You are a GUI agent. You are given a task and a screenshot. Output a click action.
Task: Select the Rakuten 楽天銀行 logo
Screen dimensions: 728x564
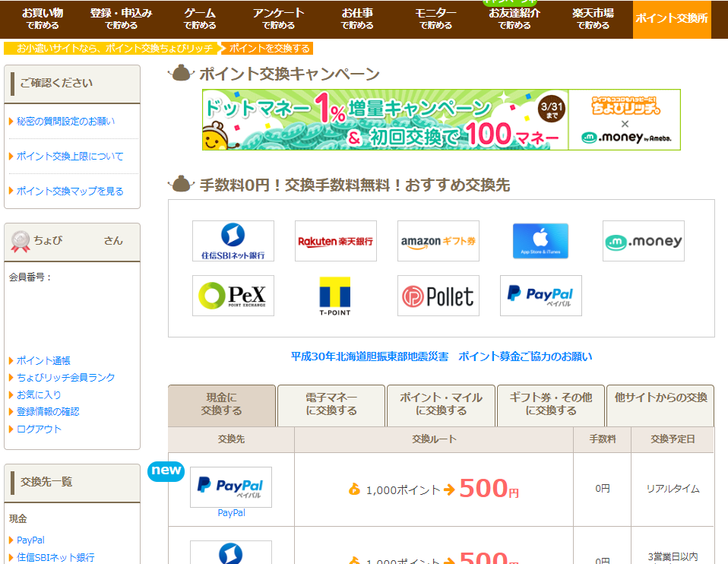point(336,241)
